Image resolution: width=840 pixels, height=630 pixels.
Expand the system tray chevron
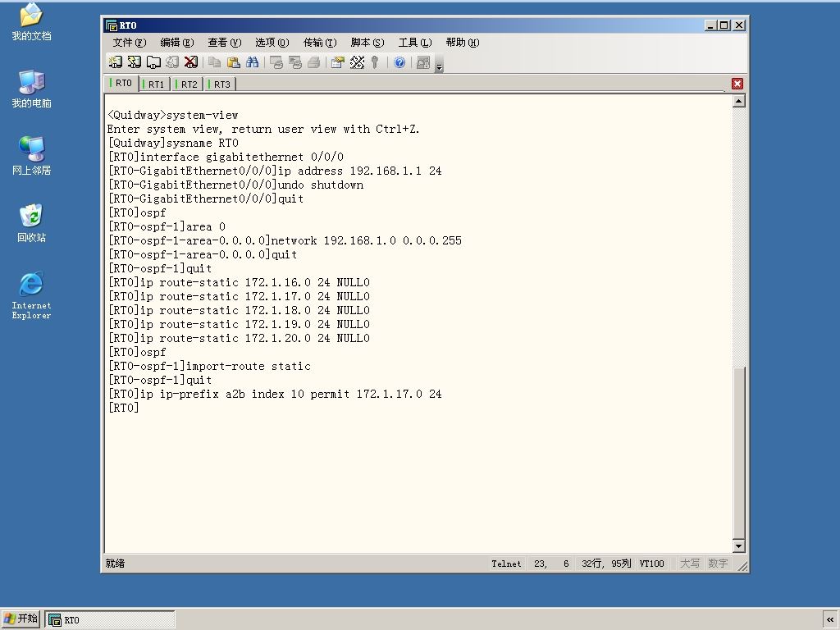coord(830,619)
